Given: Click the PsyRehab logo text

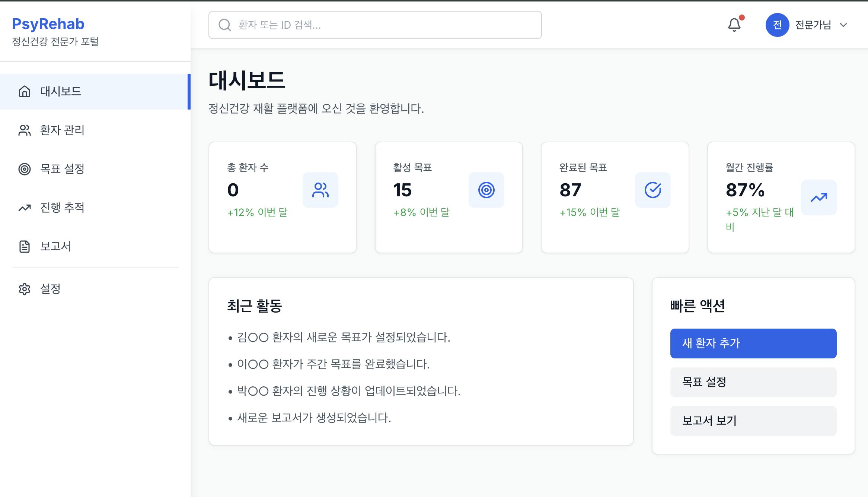Looking at the screenshot, I should pos(48,24).
